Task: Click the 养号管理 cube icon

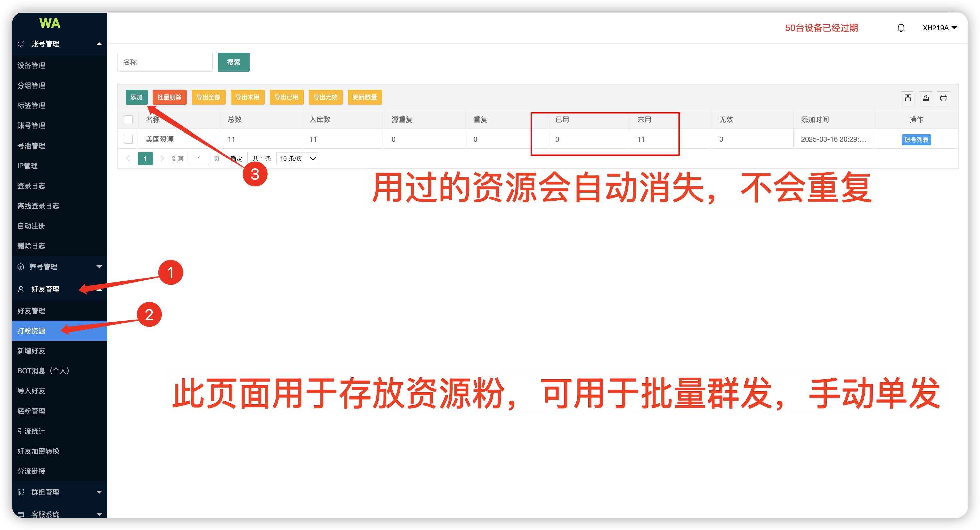Action: [x=21, y=266]
